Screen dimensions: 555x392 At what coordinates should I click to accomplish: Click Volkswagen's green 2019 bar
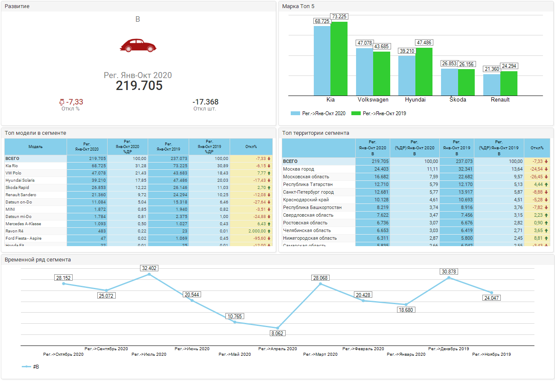pos(381,73)
